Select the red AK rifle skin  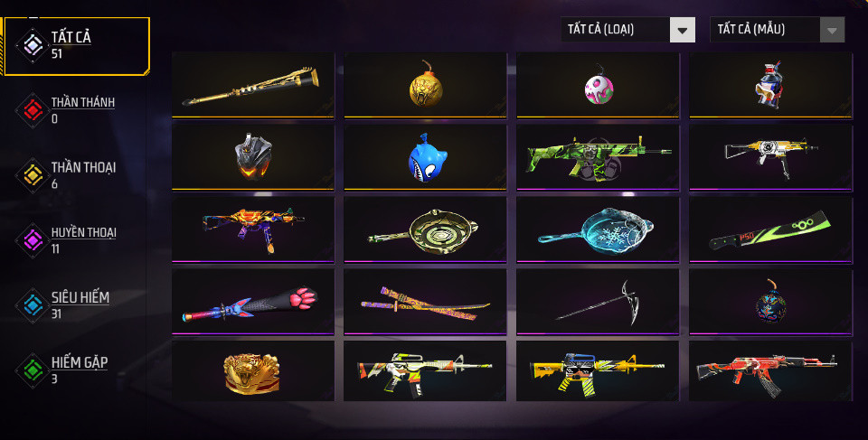pyautogui.click(x=770, y=370)
